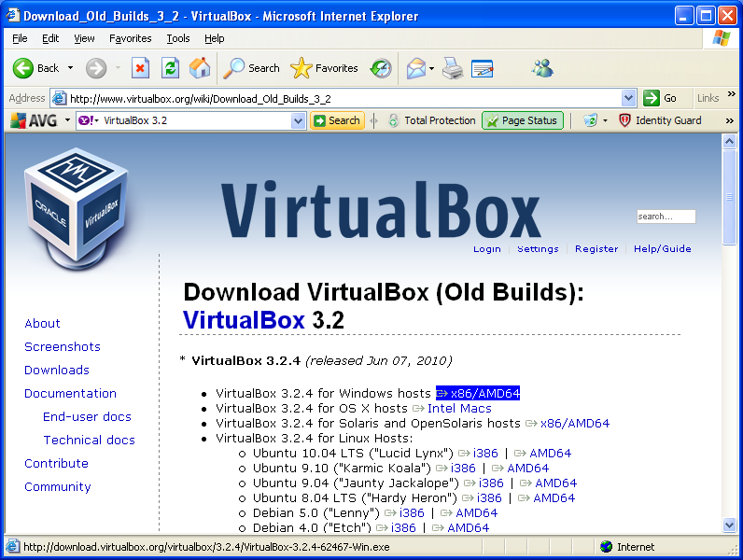Click the Login link
The image size is (743, 560).
pyautogui.click(x=487, y=248)
